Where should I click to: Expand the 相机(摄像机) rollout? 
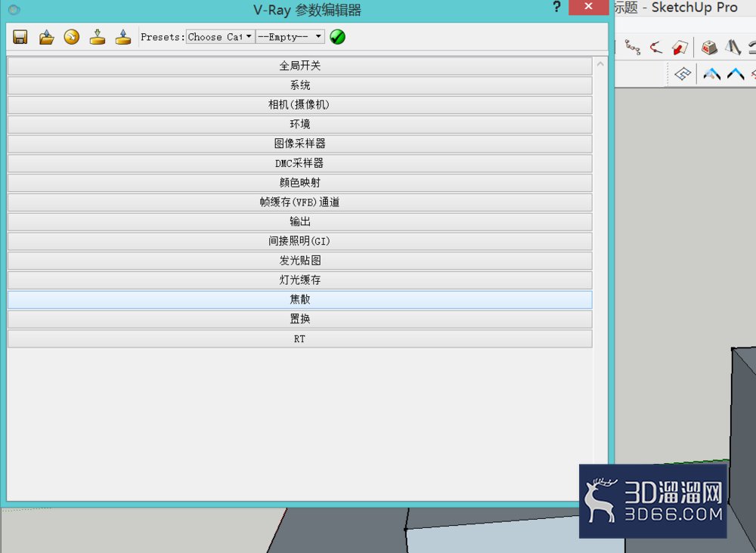click(x=300, y=105)
